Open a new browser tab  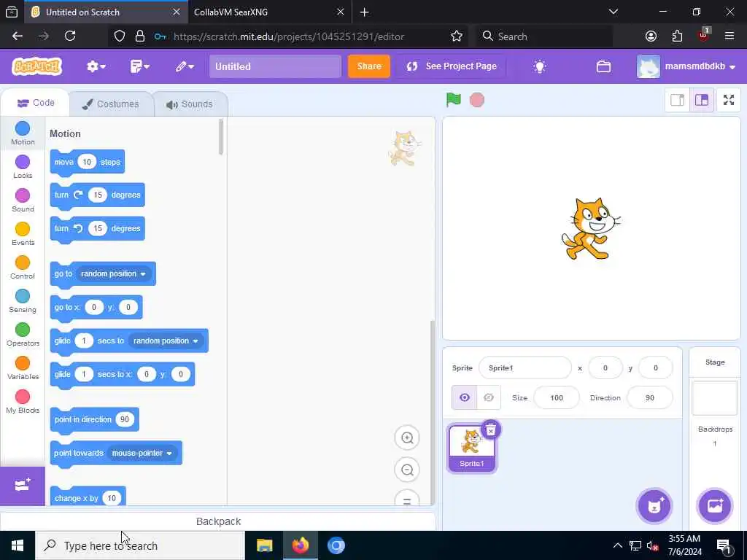365,12
